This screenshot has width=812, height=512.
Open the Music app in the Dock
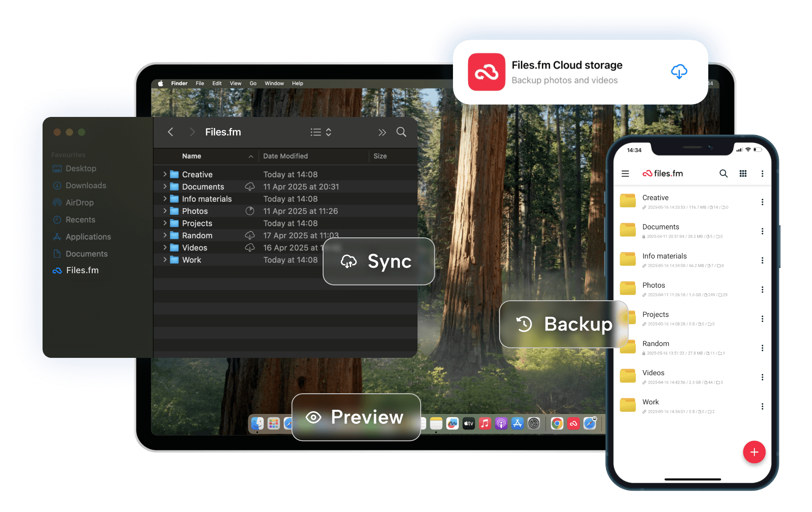click(x=485, y=424)
